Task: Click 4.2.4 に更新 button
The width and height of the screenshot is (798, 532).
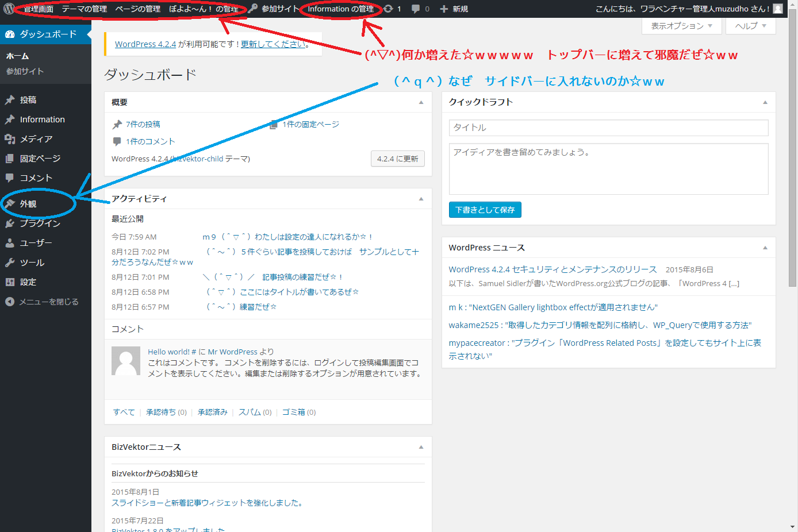Action: click(398, 159)
